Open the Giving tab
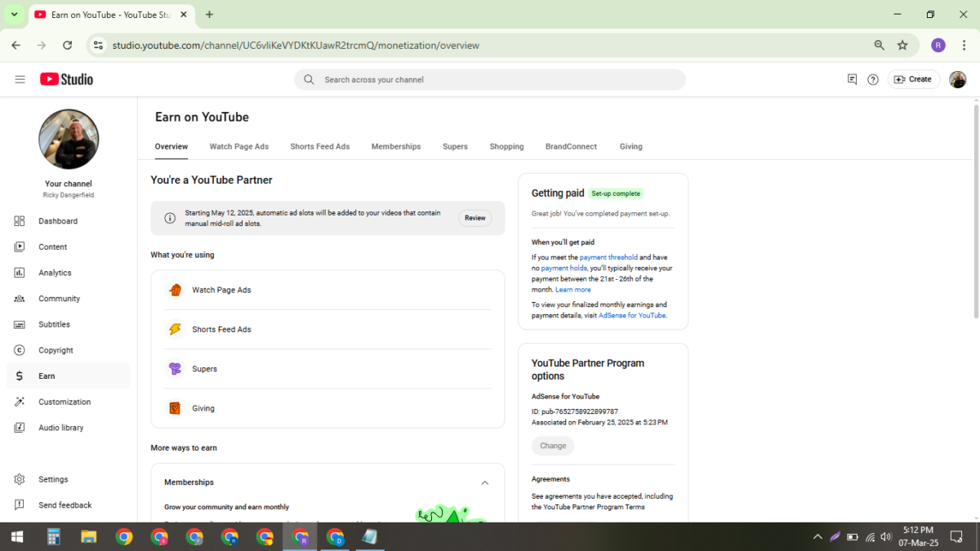This screenshot has width=980, height=551. [631, 147]
